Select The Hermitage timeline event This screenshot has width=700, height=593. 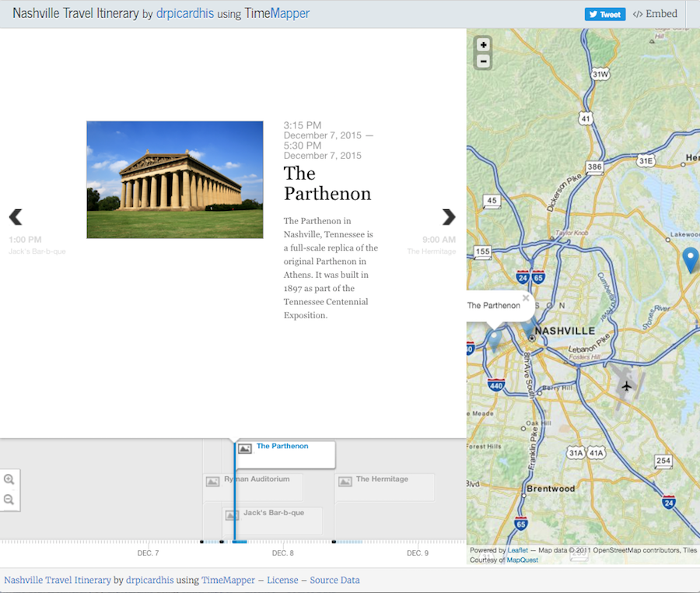(382, 479)
